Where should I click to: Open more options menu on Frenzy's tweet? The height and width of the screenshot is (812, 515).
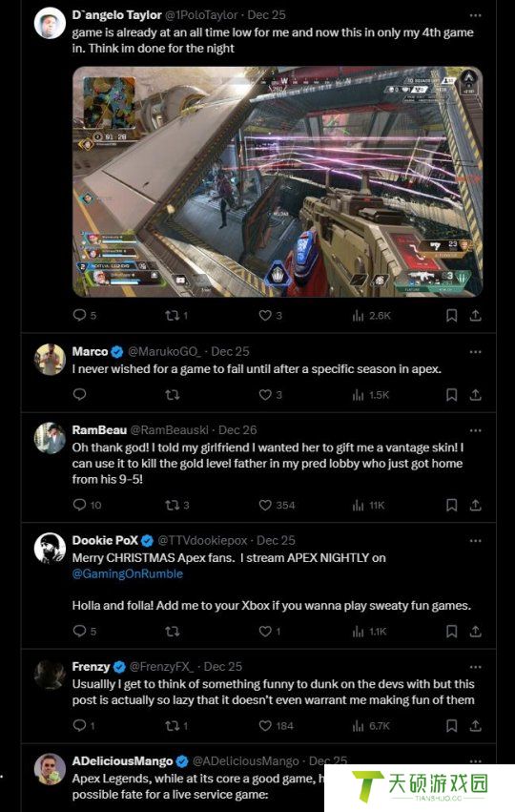tap(475, 667)
